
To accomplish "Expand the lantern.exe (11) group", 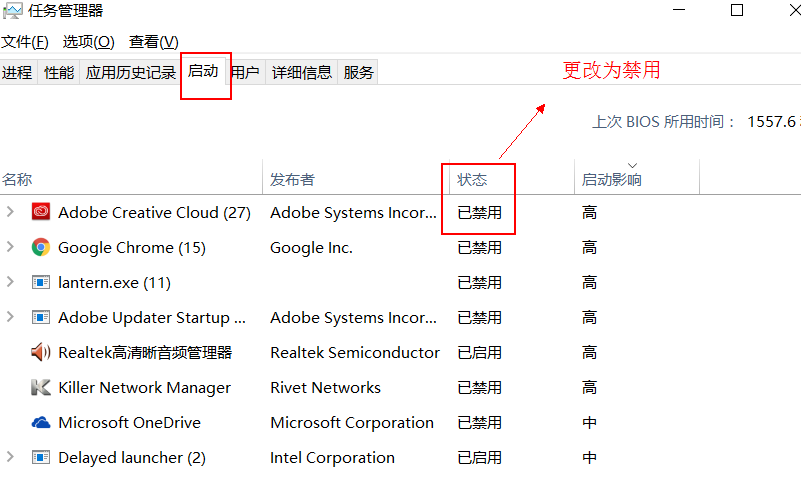I will (10, 281).
